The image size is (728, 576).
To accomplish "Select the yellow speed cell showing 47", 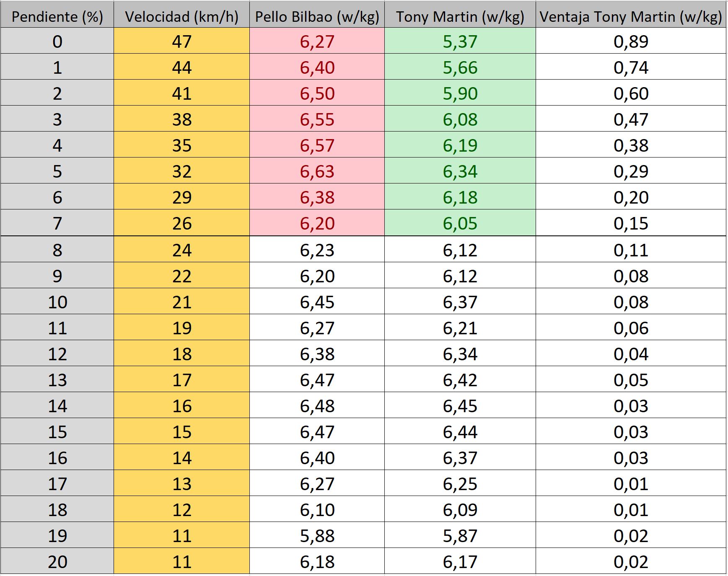I will [x=181, y=41].
